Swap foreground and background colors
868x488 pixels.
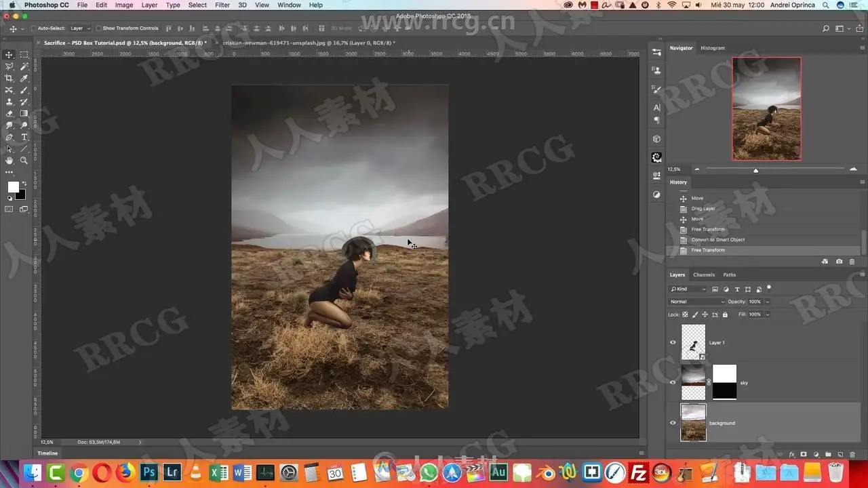click(24, 184)
